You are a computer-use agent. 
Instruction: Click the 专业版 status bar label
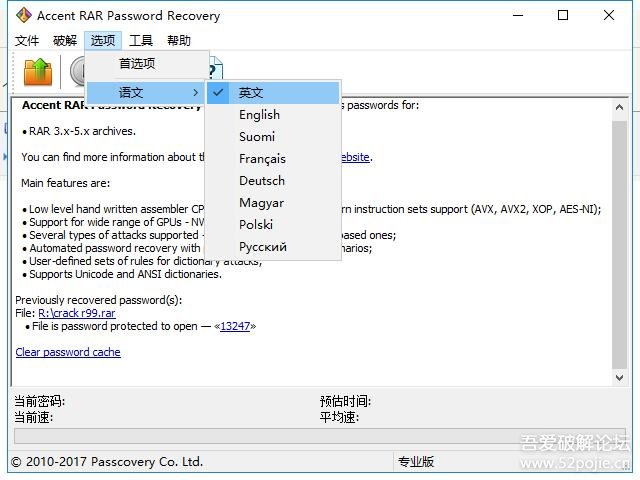click(416, 462)
